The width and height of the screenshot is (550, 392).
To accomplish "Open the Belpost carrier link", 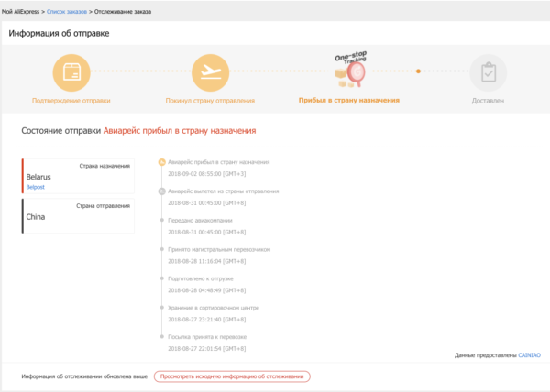I will pos(36,187).
